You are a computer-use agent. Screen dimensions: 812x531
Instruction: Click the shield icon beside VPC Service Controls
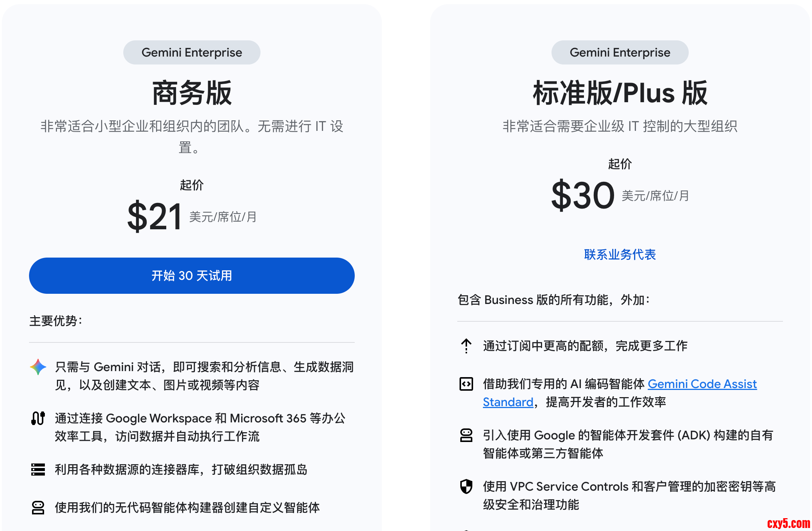click(x=466, y=486)
